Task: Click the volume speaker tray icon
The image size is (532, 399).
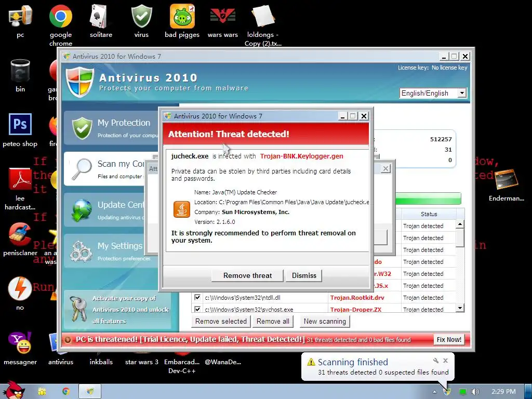Action: point(475,392)
